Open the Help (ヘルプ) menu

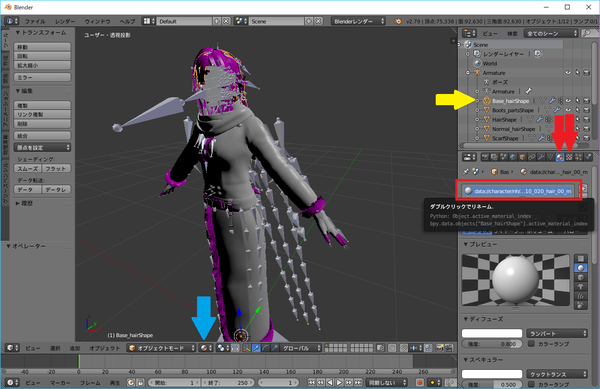[x=127, y=21]
